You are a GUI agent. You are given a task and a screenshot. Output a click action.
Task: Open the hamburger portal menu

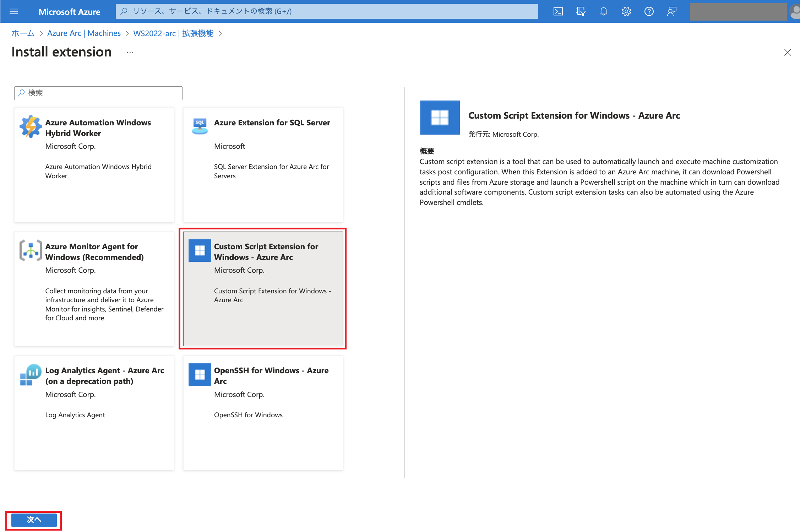[13, 12]
